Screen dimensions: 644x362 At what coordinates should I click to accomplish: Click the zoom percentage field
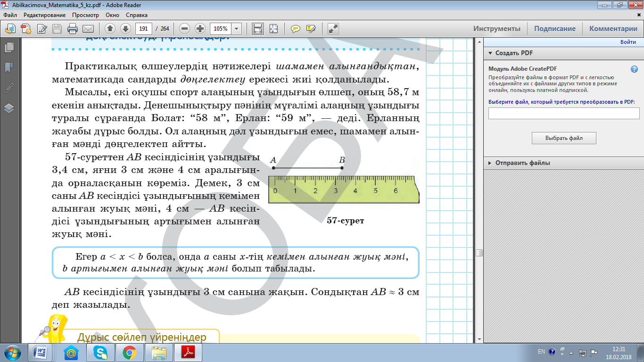pyautogui.click(x=221, y=29)
